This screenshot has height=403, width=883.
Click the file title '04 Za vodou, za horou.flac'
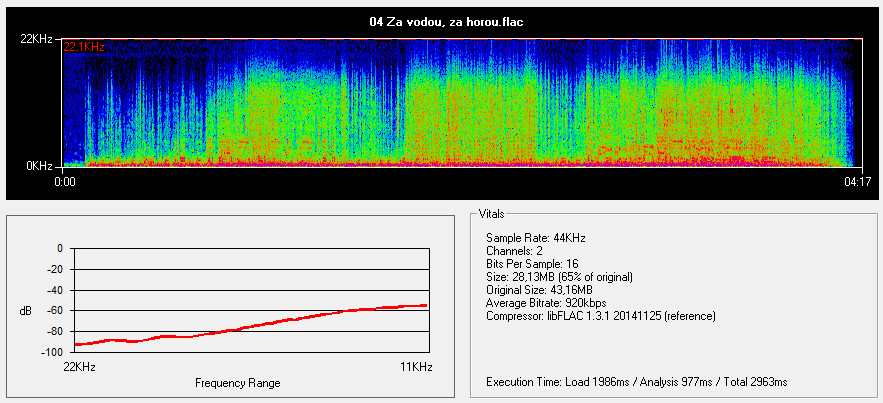(x=441, y=21)
